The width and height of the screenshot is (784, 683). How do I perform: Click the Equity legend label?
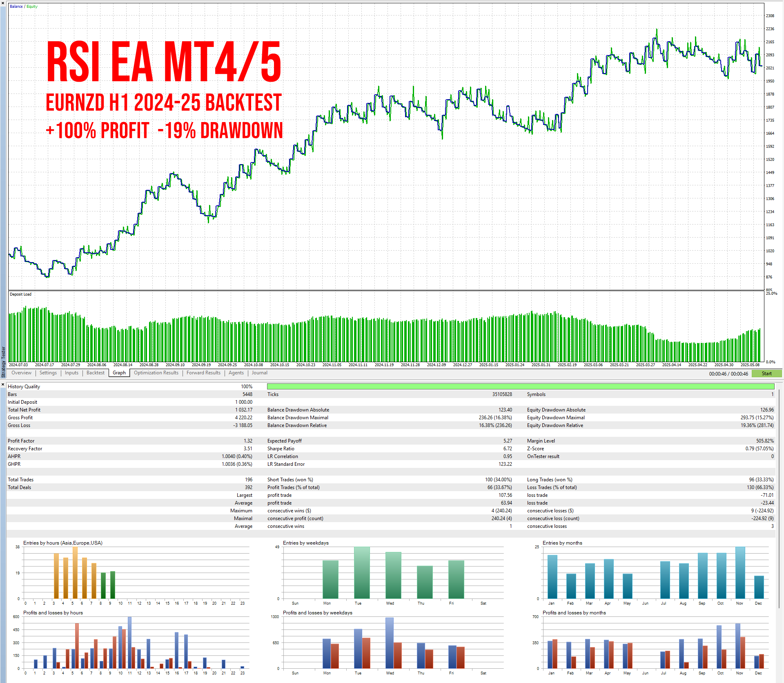pos(32,7)
